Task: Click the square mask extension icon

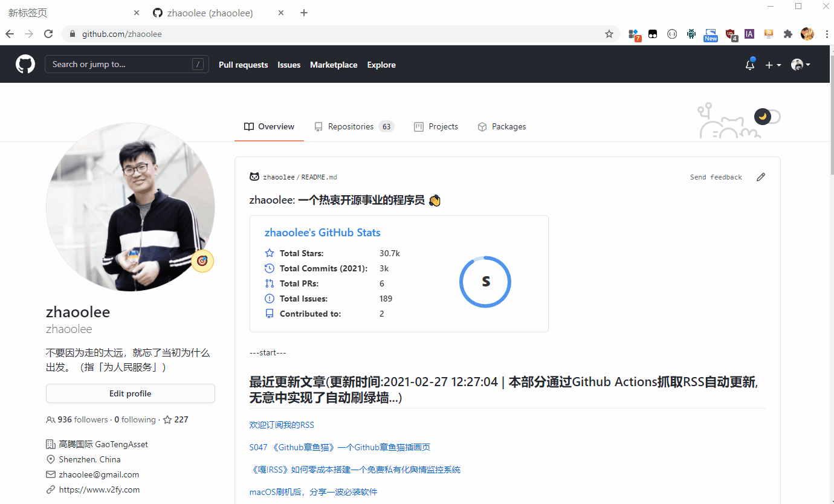Action: 653,34
